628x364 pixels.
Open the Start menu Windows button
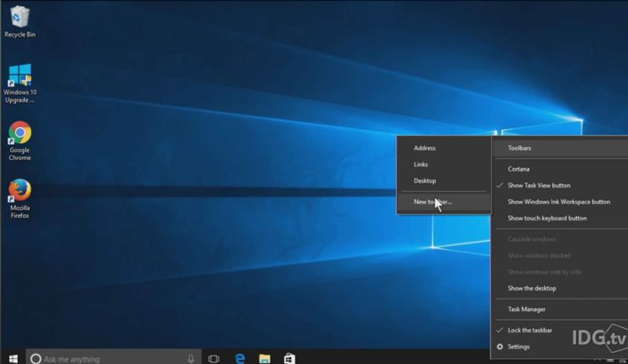pyautogui.click(x=13, y=358)
